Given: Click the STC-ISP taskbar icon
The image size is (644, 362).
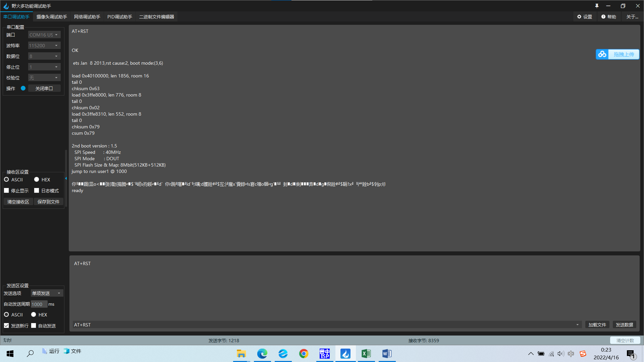Looking at the screenshot, I should [325, 354].
